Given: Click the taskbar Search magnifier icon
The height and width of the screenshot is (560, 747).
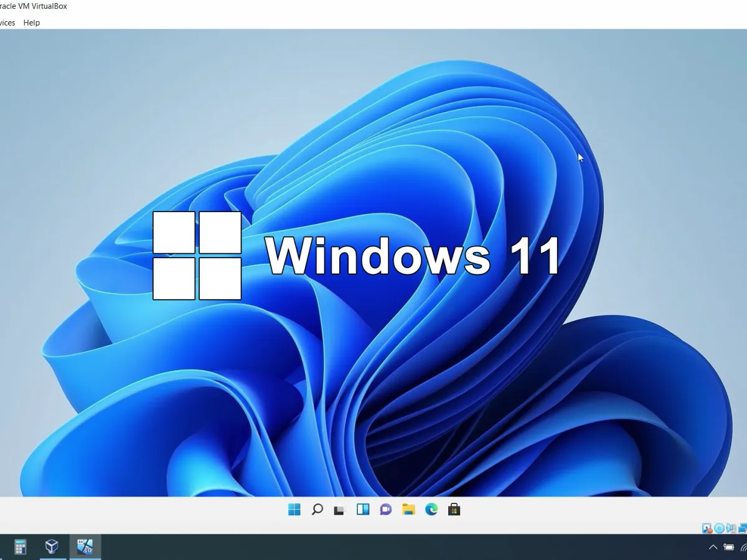Looking at the screenshot, I should click(x=317, y=510).
